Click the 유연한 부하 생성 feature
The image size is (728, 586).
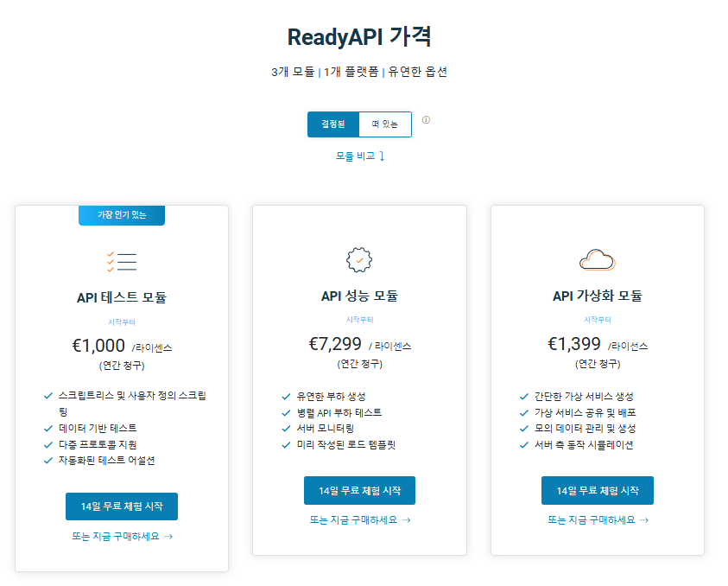coord(331,397)
